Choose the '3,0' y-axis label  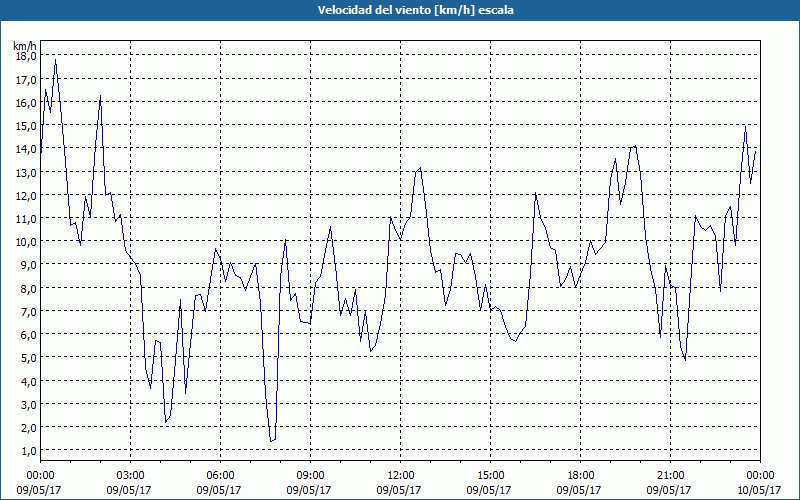coord(29,405)
